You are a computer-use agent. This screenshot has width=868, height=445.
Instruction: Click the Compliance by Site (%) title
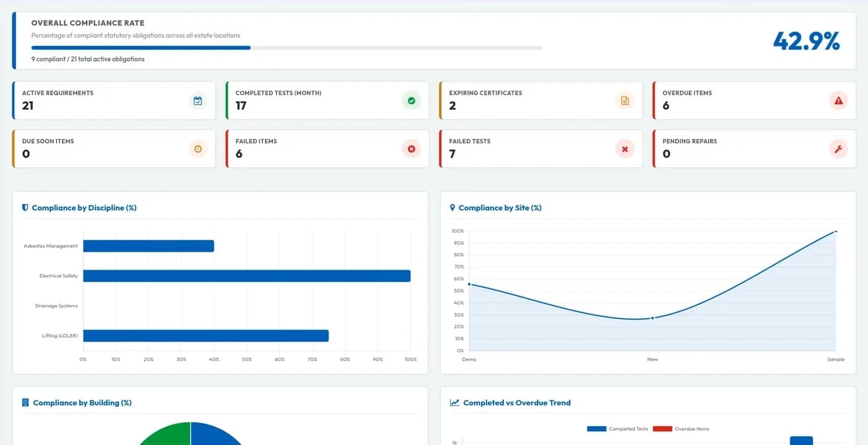500,208
